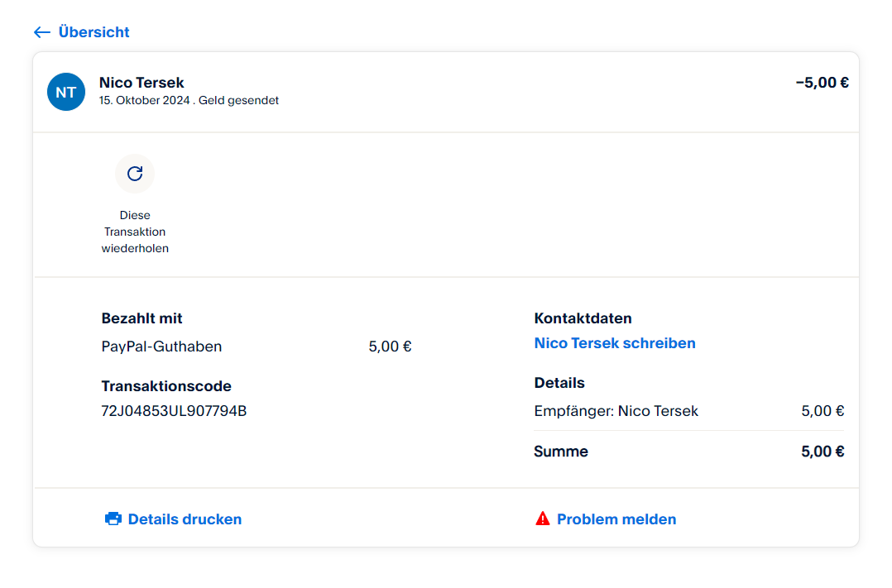Click the 'Diese Transaktion wiederholen' label
892x588 pixels.
point(135,232)
